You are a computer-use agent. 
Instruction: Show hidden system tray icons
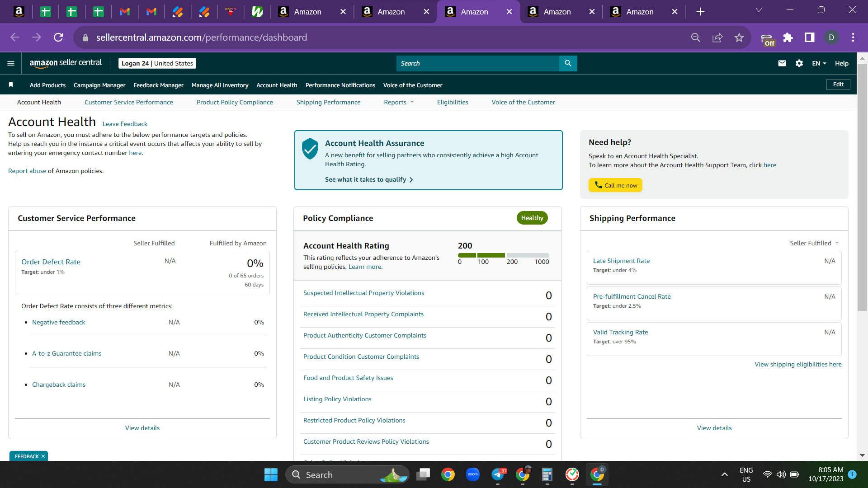tap(725, 474)
